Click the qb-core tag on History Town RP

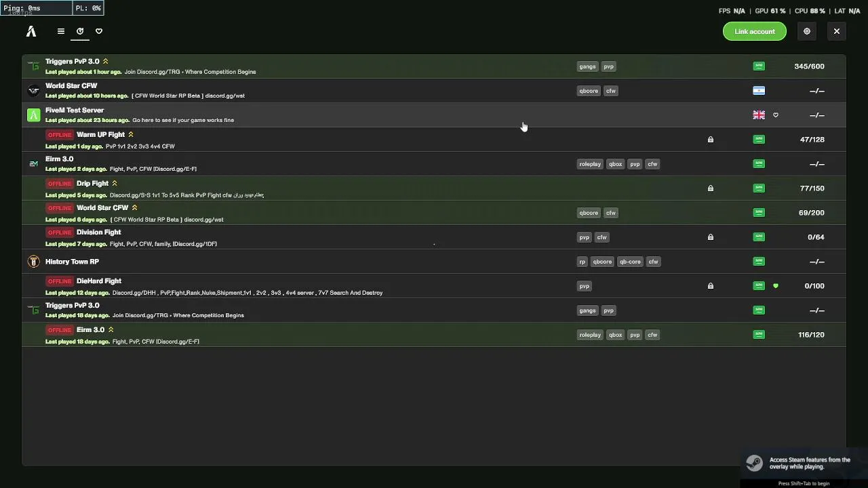coord(630,262)
